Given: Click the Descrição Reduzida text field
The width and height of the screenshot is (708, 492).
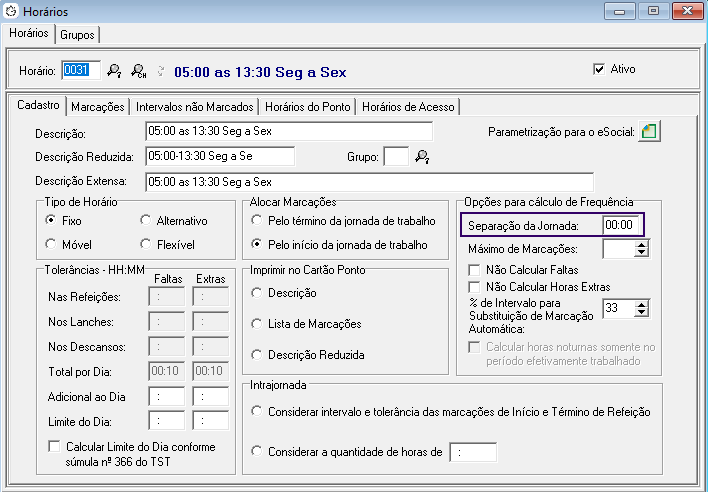Looking at the screenshot, I should (x=219, y=156).
